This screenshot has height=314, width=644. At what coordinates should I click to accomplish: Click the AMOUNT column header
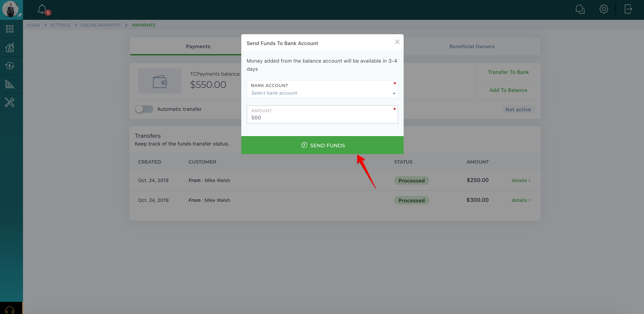[x=477, y=162]
